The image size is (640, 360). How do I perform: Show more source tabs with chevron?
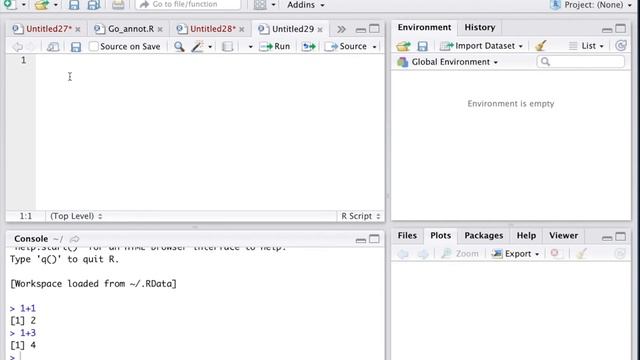click(341, 29)
